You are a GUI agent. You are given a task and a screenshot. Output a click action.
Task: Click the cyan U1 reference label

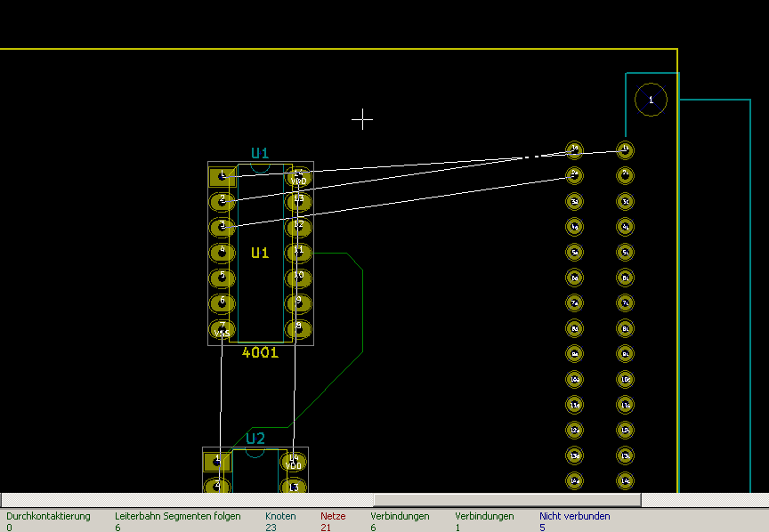[x=260, y=152]
